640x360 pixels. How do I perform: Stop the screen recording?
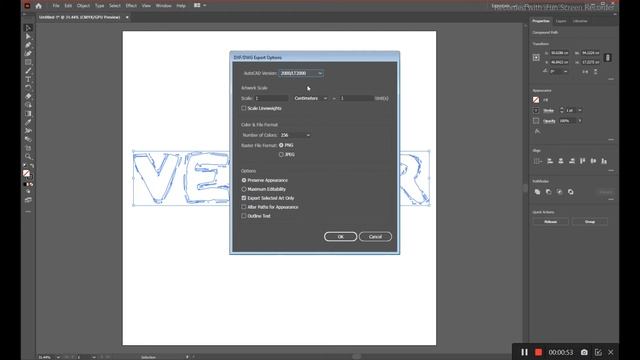pyautogui.click(x=538, y=352)
